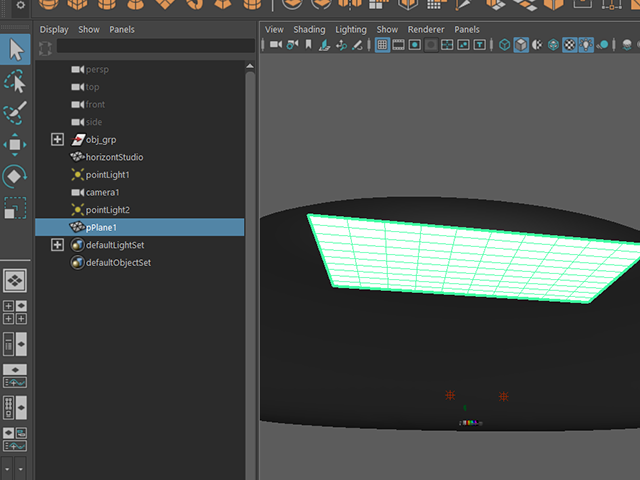The width and height of the screenshot is (640, 480).
Task: Switch to Persp/Graph Editor layout
Action: [x=15, y=376]
